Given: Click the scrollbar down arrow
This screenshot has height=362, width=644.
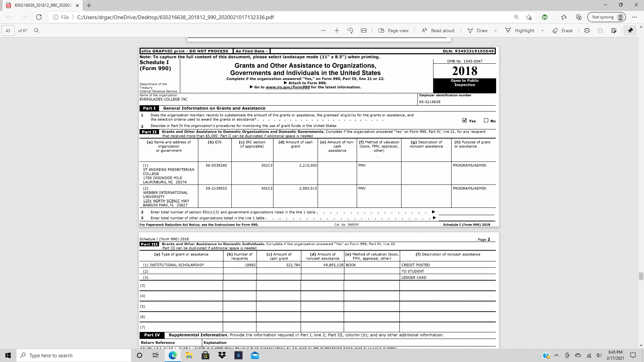Looking at the screenshot, I should tap(641, 346).
